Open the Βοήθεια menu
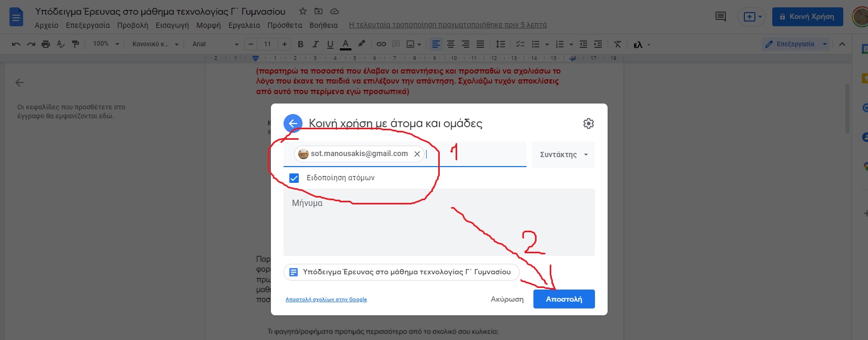This screenshot has width=868, height=340. pyautogui.click(x=324, y=25)
